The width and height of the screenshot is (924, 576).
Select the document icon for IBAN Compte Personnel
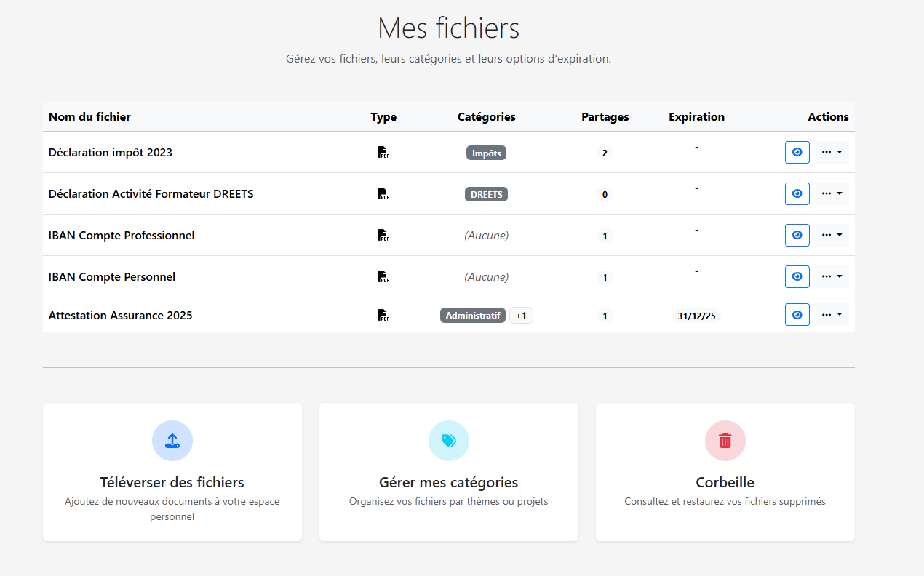(x=383, y=276)
